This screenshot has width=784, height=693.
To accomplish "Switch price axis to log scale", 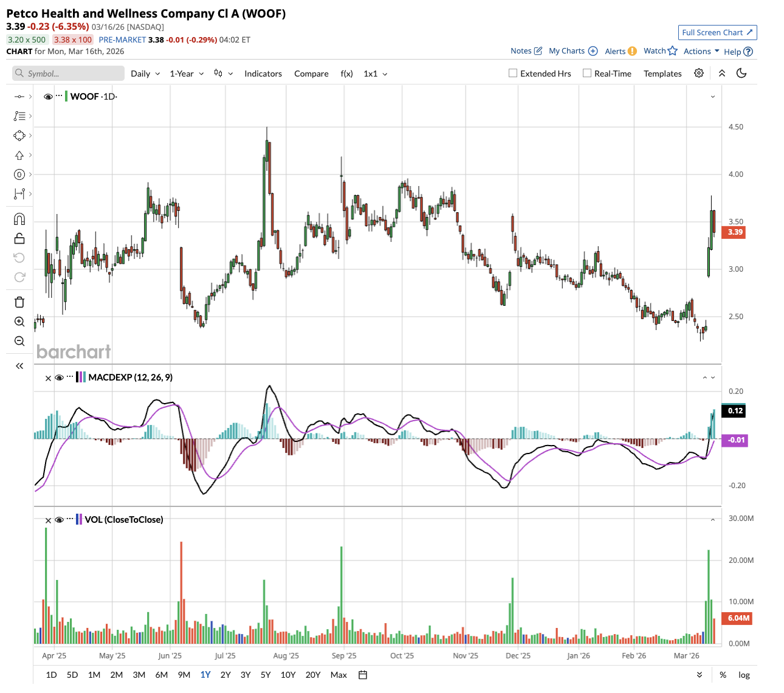I will pyautogui.click(x=744, y=675).
